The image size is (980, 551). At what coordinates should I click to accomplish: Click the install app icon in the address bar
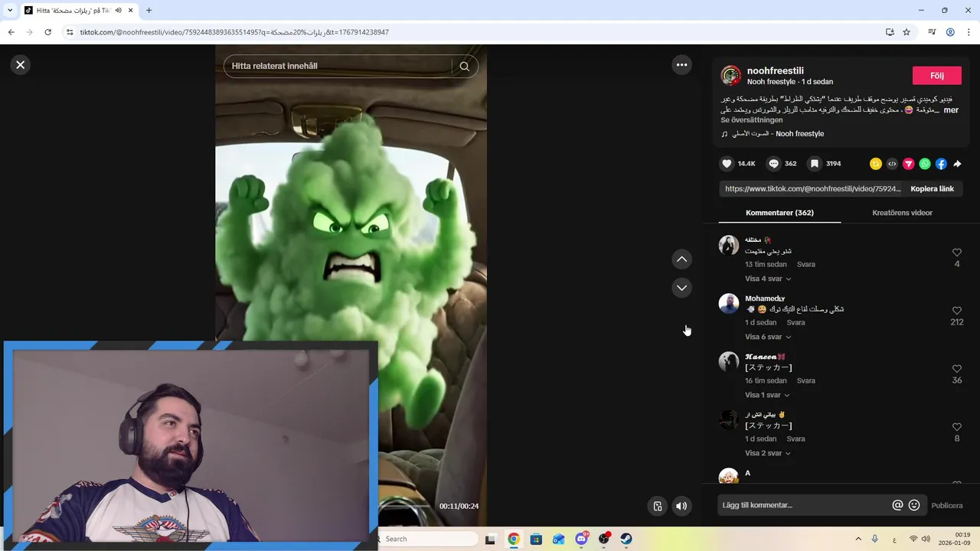tap(890, 32)
